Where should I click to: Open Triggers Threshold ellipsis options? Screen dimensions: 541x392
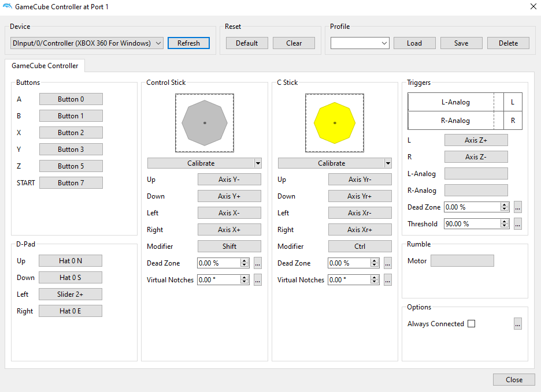[518, 224]
